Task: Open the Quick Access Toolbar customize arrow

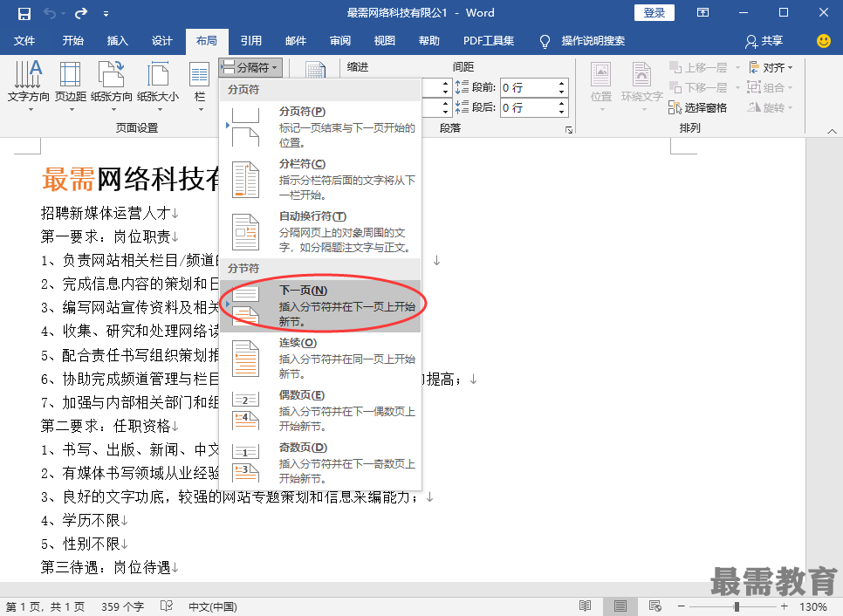Action: pyautogui.click(x=106, y=14)
